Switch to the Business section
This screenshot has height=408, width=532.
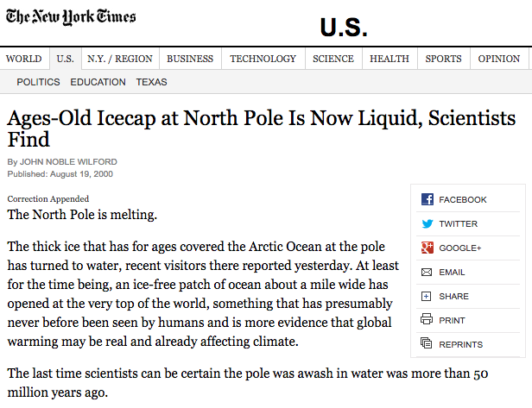pos(190,59)
